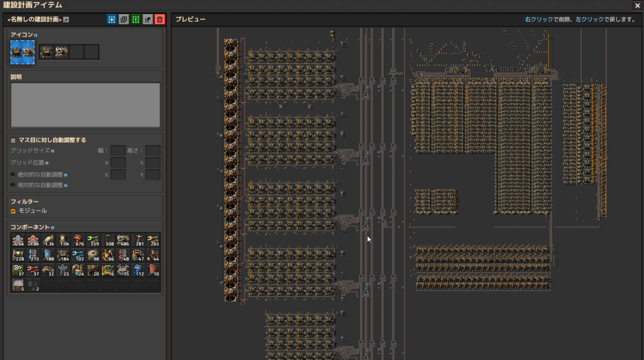Click the large blue blueprint icon
This screenshot has width=644, height=360.
[x=23, y=52]
